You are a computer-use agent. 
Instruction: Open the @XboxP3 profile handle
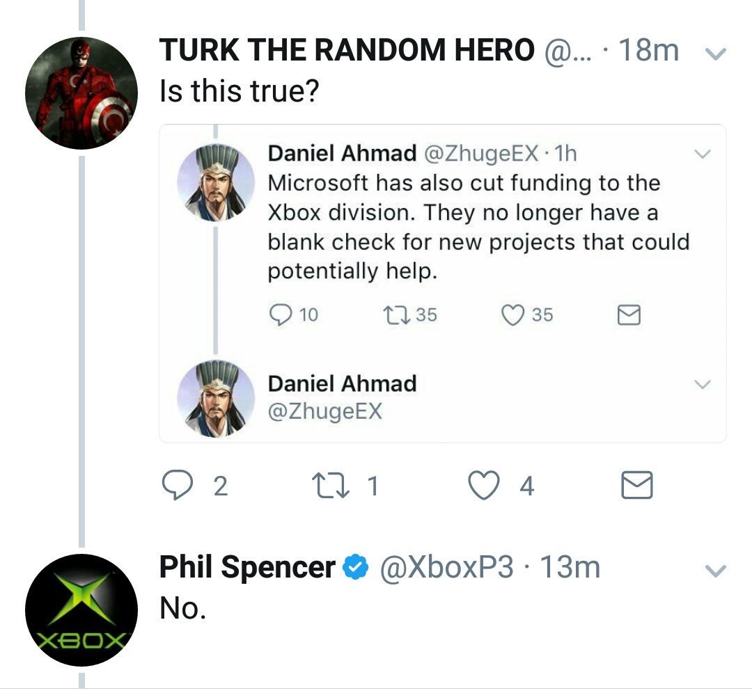pos(446,568)
